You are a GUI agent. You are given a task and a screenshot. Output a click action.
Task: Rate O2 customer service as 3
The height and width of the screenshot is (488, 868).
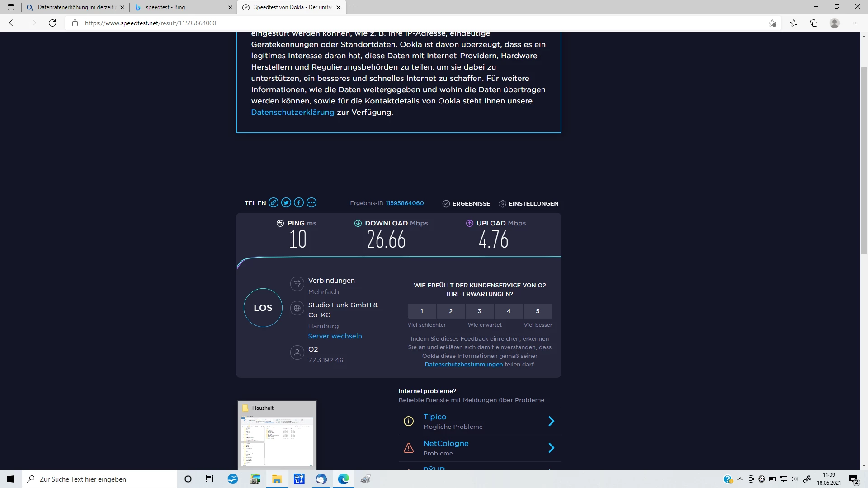pos(480,311)
